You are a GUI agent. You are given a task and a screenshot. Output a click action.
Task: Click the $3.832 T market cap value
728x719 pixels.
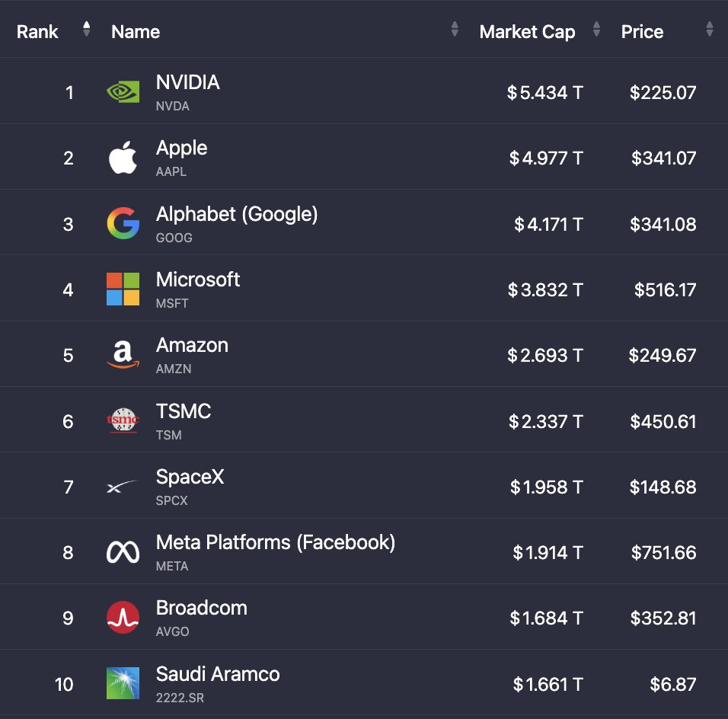point(545,290)
